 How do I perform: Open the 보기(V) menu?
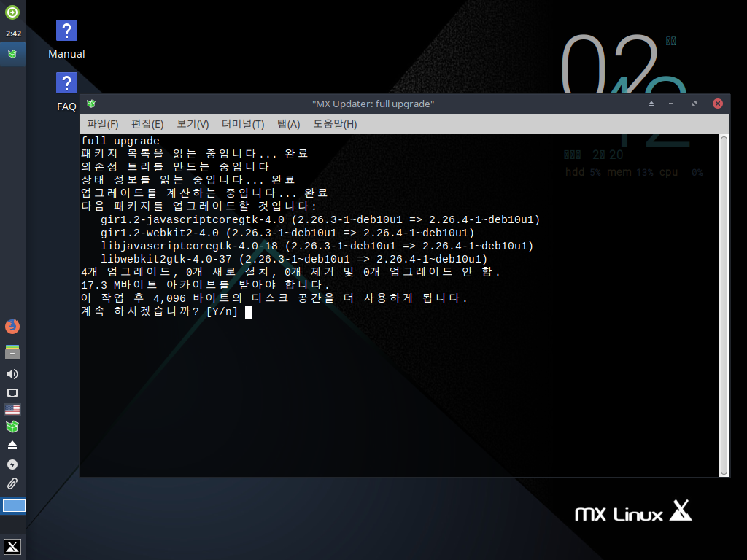point(193,124)
